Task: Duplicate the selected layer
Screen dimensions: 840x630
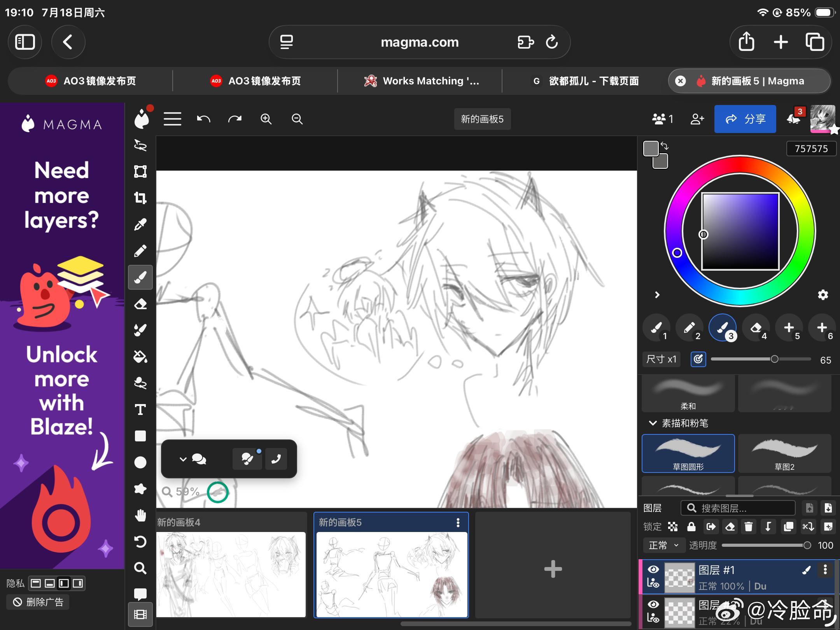Action: pos(788,527)
